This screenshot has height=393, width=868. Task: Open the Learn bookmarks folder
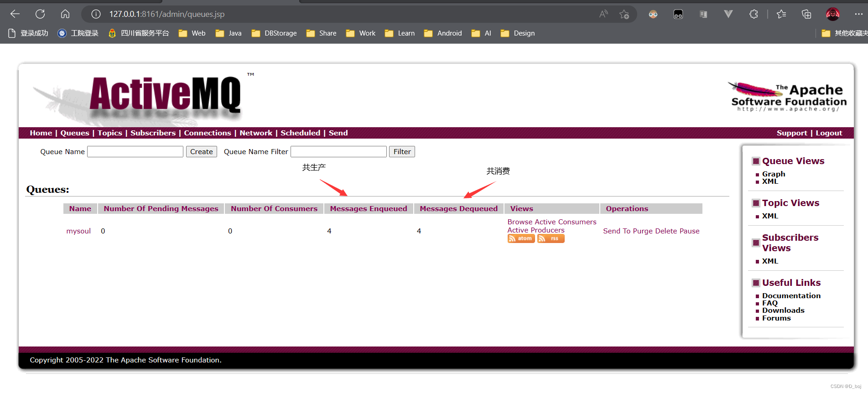click(x=400, y=33)
